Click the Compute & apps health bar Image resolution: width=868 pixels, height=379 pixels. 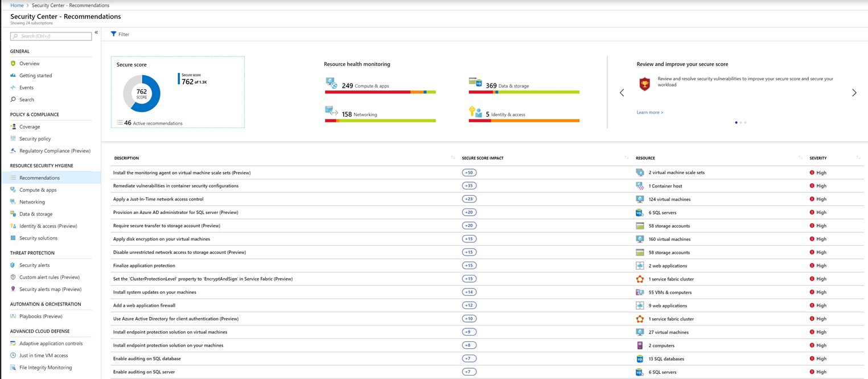(380, 92)
